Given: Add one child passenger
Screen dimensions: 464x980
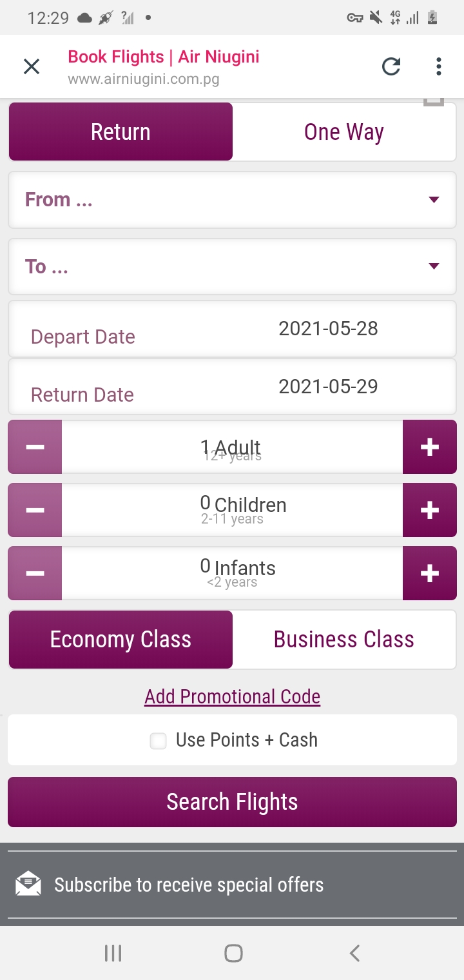Looking at the screenshot, I should coord(429,510).
